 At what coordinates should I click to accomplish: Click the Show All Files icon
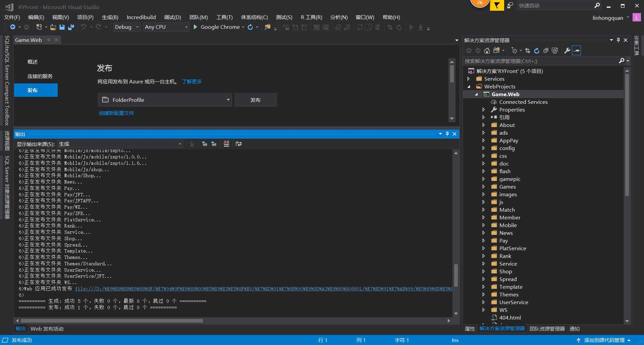[555, 51]
